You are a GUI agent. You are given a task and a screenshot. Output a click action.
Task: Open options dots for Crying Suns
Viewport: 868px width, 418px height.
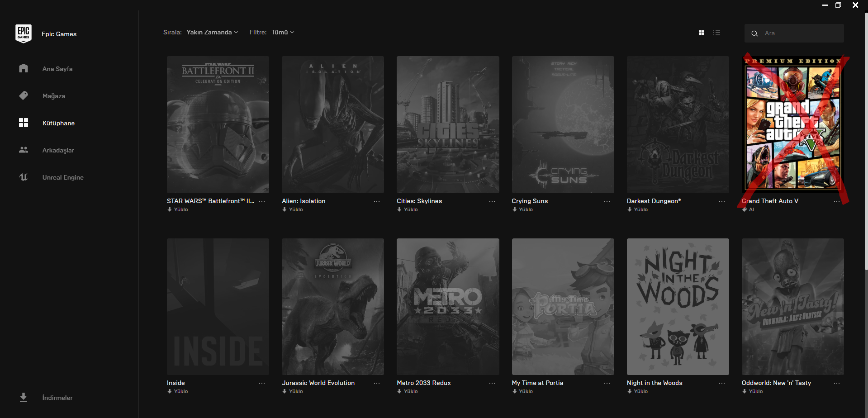click(x=607, y=201)
